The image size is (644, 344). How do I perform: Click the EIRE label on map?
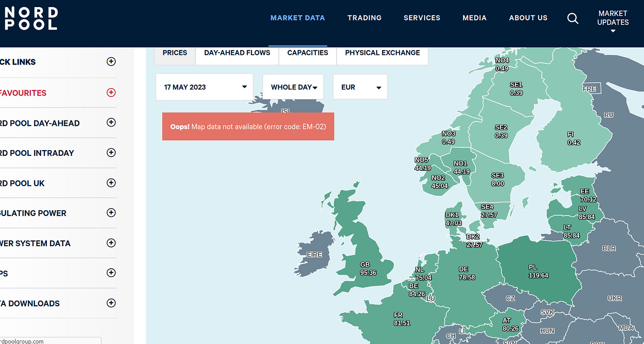click(x=314, y=255)
